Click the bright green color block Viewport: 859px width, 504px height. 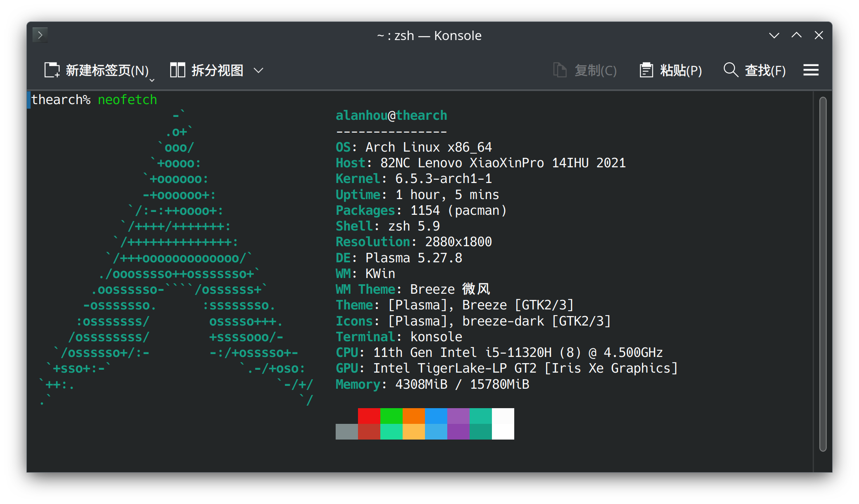(391, 416)
